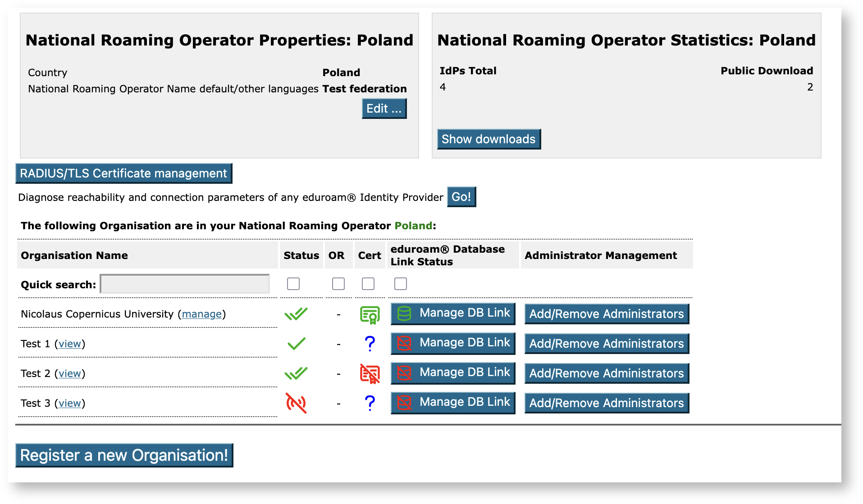Screen dimensions: 863x504
Task: Enable the Status column search checkbox
Action: pyautogui.click(x=293, y=284)
